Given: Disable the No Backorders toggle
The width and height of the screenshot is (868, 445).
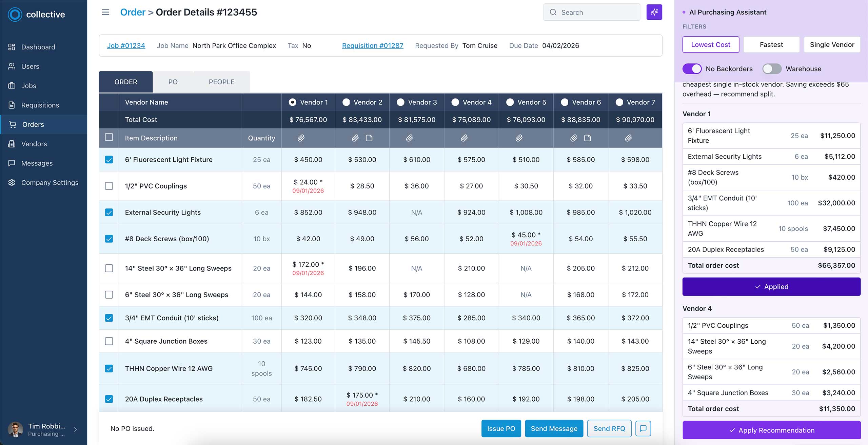Looking at the screenshot, I should (692, 69).
